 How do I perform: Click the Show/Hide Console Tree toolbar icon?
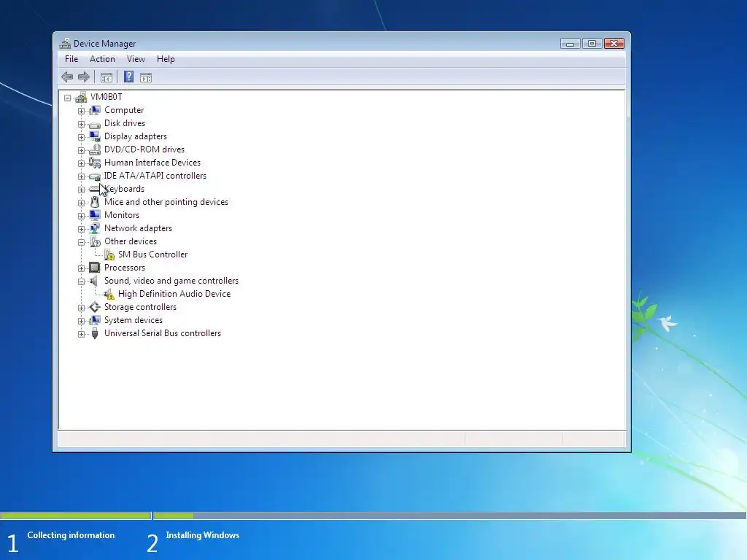(107, 77)
